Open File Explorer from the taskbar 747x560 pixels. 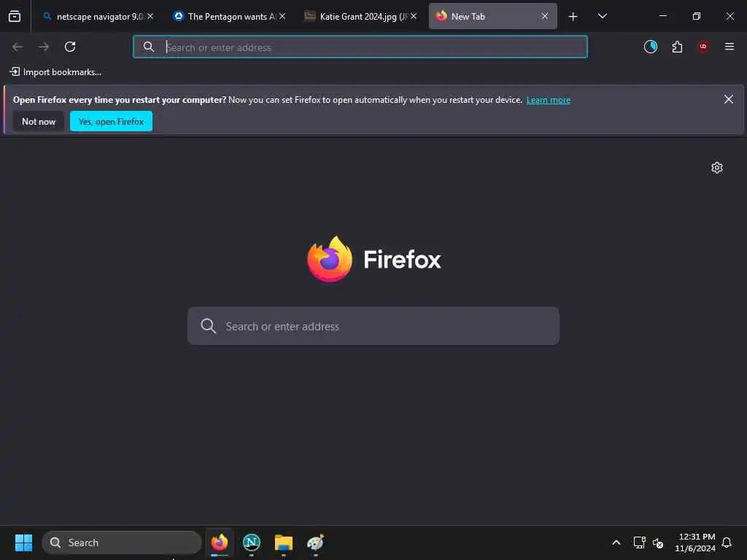[x=284, y=542]
